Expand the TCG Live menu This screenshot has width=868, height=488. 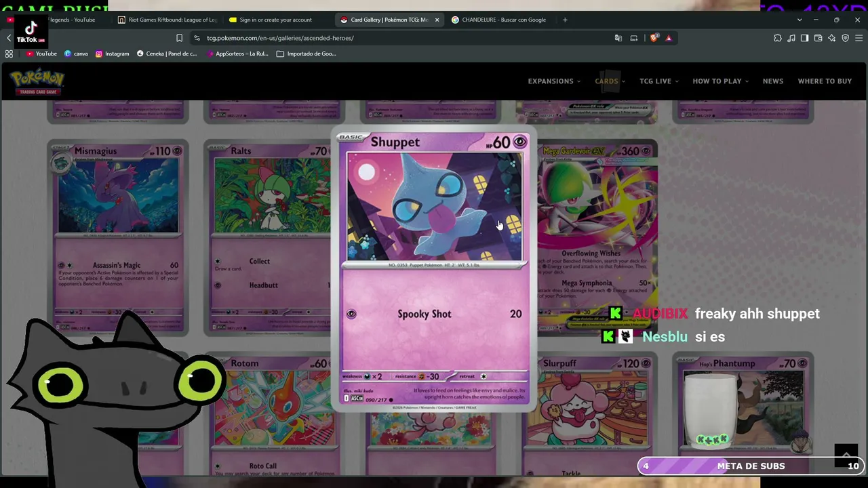(659, 81)
